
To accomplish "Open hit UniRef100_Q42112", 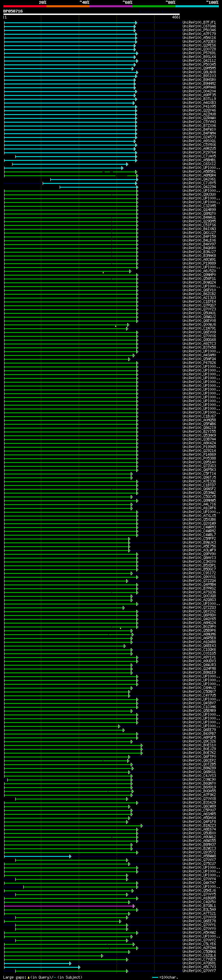I will tap(199, 60).
